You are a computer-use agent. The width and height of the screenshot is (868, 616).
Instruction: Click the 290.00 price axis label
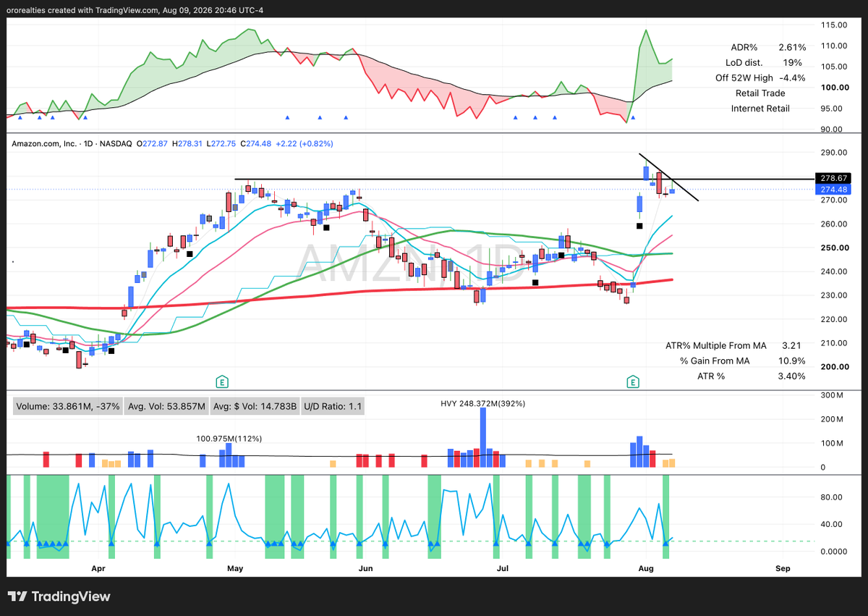tap(833, 153)
